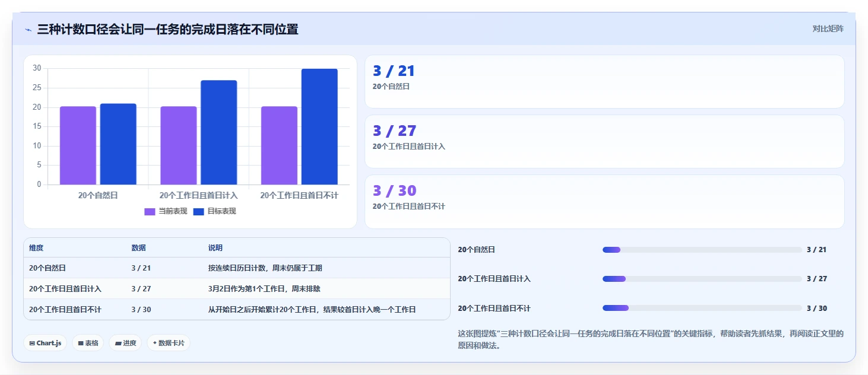
Task: Click the chart x-axis label 20个工作日且首日计入
Action: point(198,195)
